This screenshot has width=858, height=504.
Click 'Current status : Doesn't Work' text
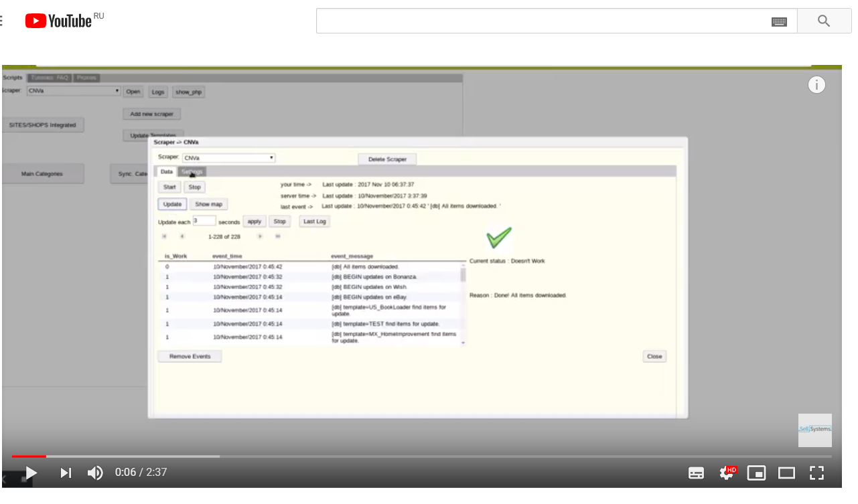(x=507, y=261)
